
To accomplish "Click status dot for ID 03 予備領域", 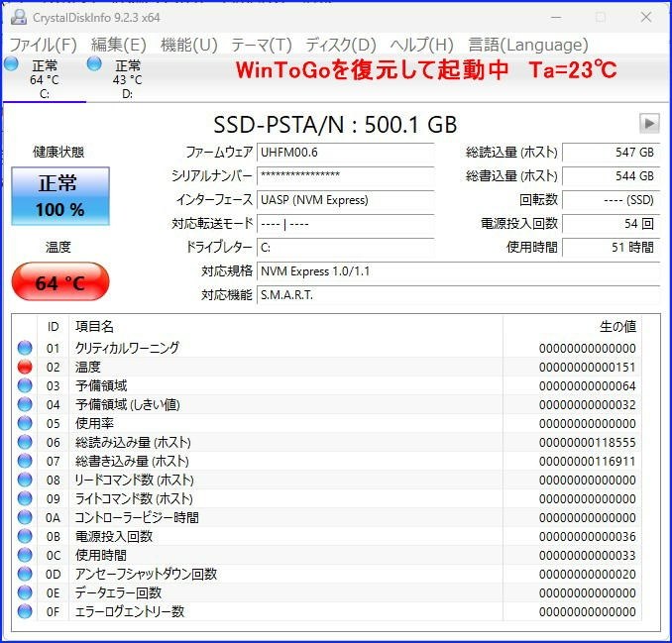I will click(25, 385).
